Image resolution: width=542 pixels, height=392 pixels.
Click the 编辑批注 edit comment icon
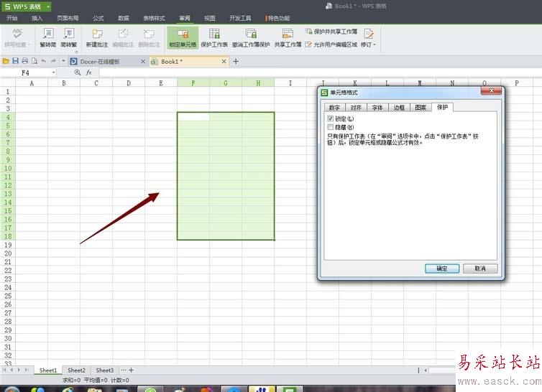click(123, 34)
